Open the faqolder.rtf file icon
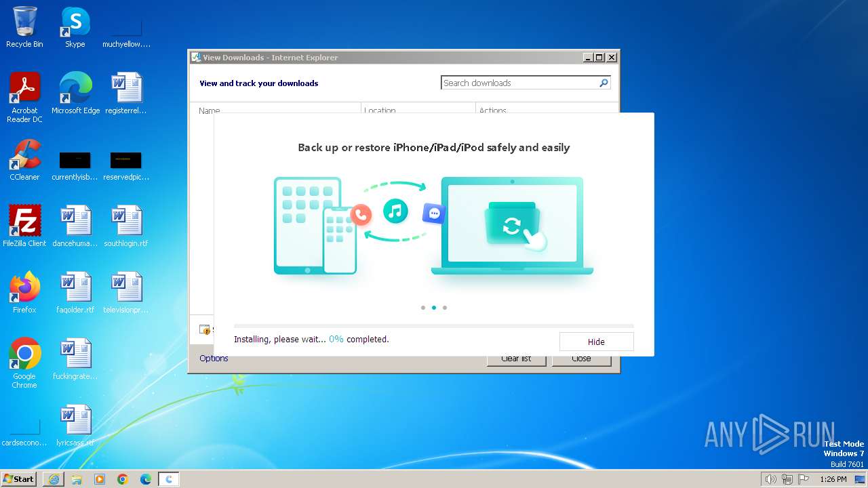This screenshot has height=488, width=868. (75, 292)
